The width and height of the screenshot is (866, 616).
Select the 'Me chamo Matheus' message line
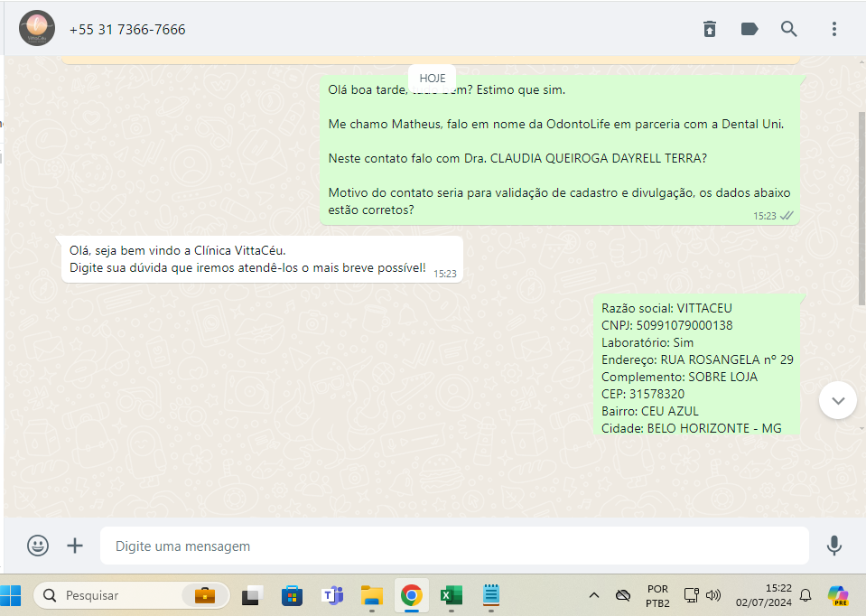pos(556,125)
